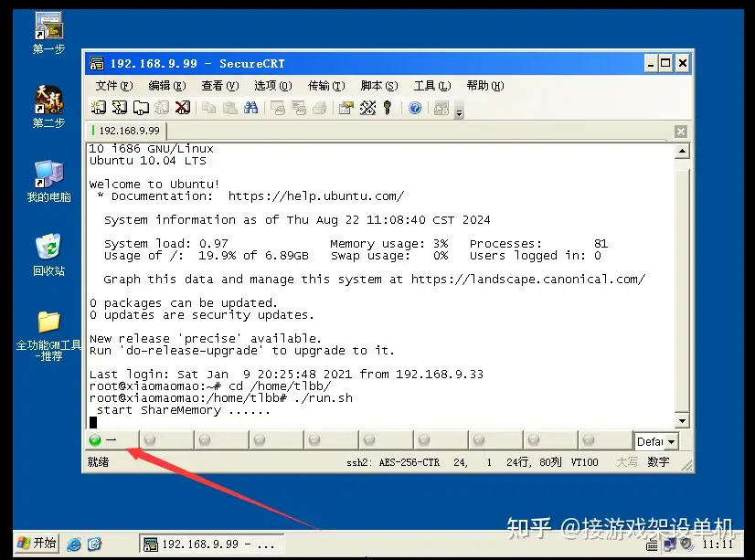
Task: Select the 回收站 recycle bin icon
Action: tap(48, 255)
